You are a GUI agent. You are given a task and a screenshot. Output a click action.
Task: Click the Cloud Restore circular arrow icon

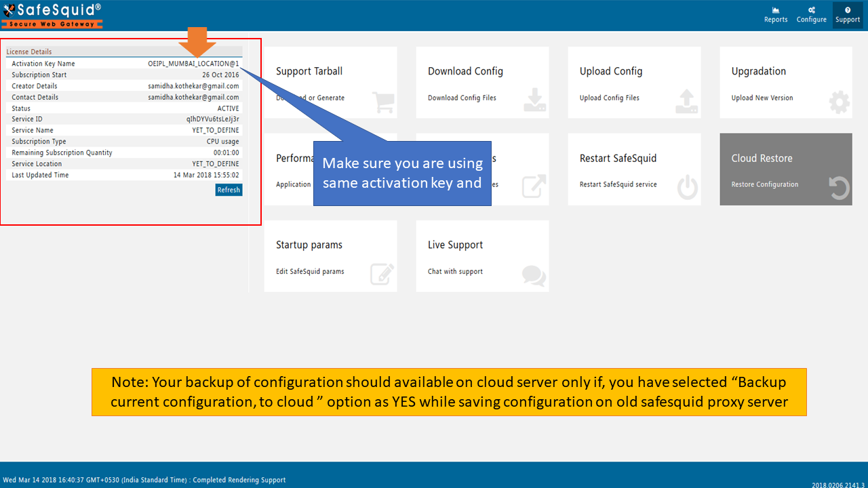click(x=840, y=188)
